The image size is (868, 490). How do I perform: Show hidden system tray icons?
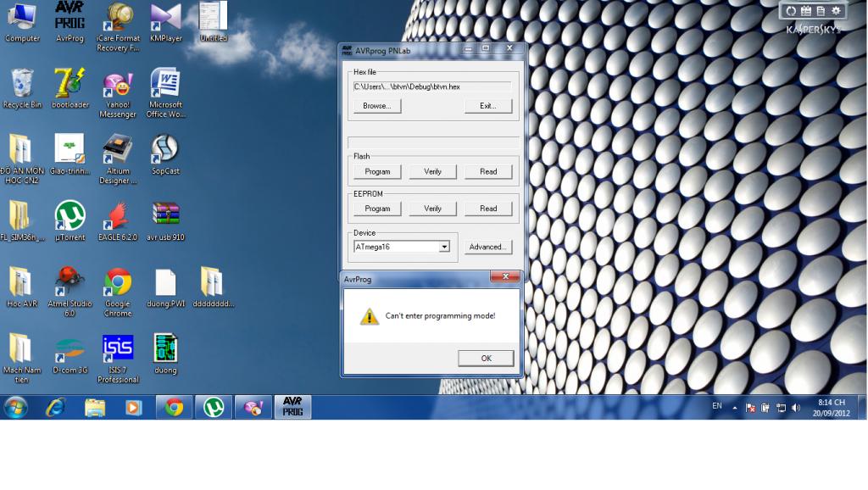pos(735,408)
